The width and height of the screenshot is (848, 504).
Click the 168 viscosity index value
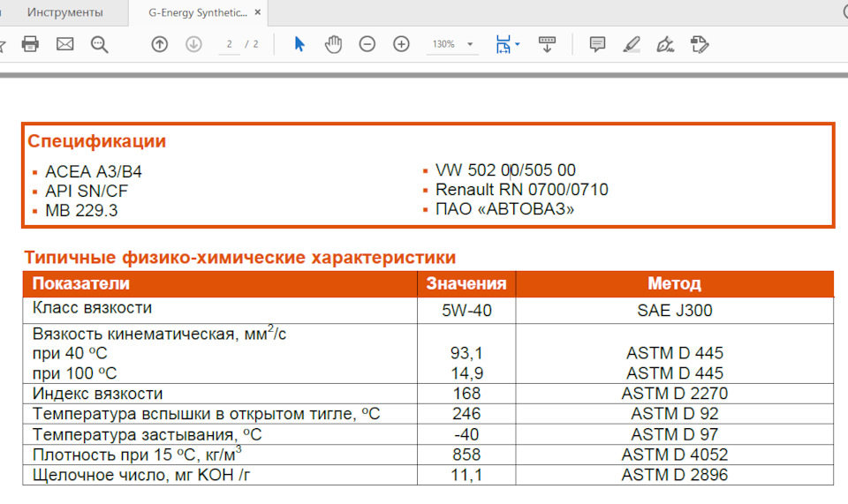point(466,394)
